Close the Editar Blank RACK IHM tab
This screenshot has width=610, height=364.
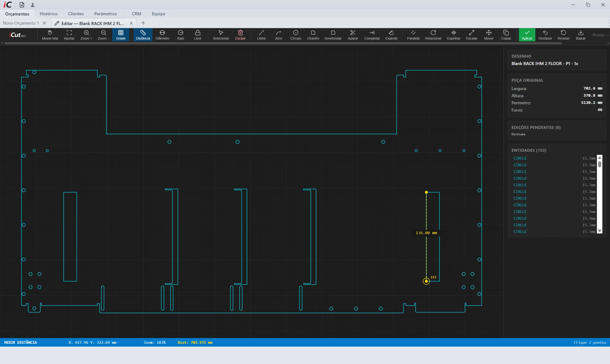coord(131,23)
